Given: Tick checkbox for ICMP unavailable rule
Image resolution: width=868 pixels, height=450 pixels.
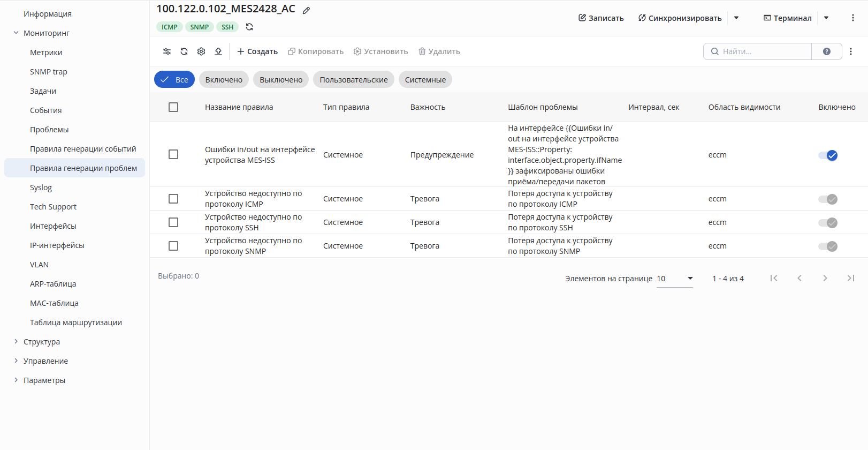Looking at the screenshot, I should pyautogui.click(x=173, y=199).
